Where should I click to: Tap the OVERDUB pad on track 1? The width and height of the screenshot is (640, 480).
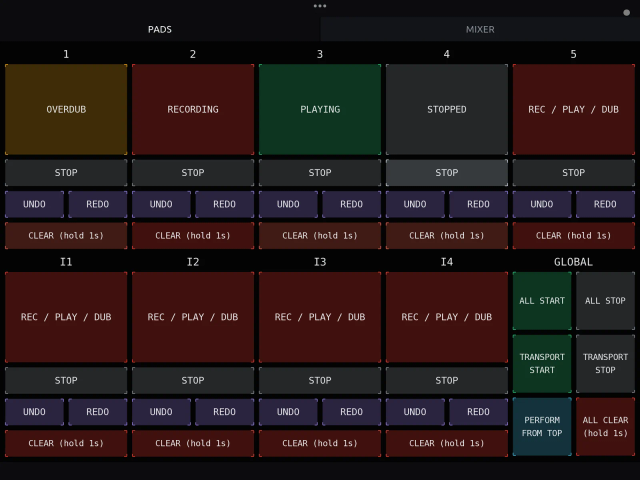tap(66, 109)
